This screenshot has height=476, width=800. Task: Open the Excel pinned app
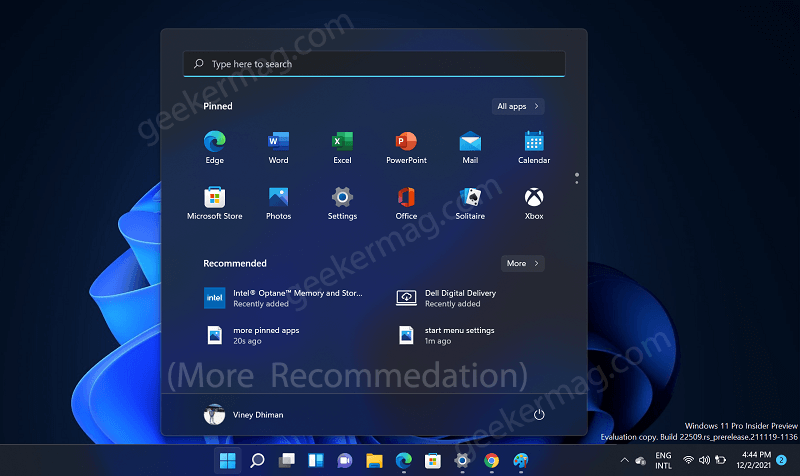[x=342, y=147]
